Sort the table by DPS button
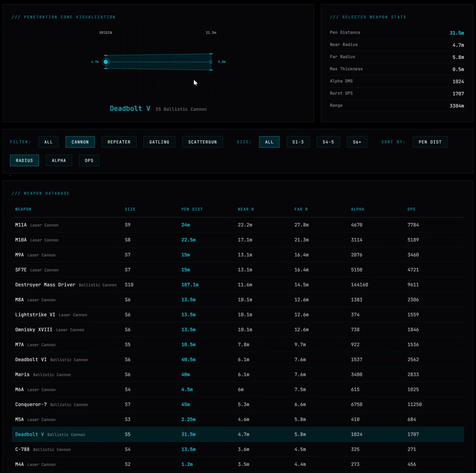Image resolution: width=476 pixels, height=473 pixels. tap(89, 161)
